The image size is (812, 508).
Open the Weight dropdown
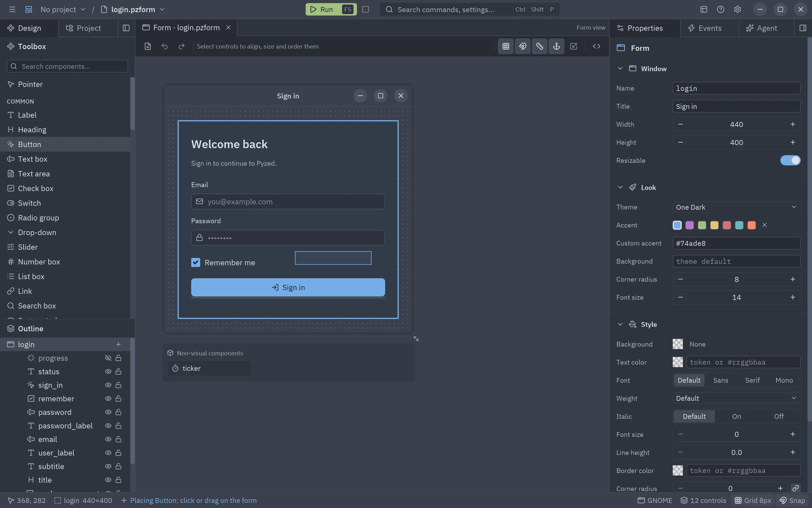tap(736, 398)
